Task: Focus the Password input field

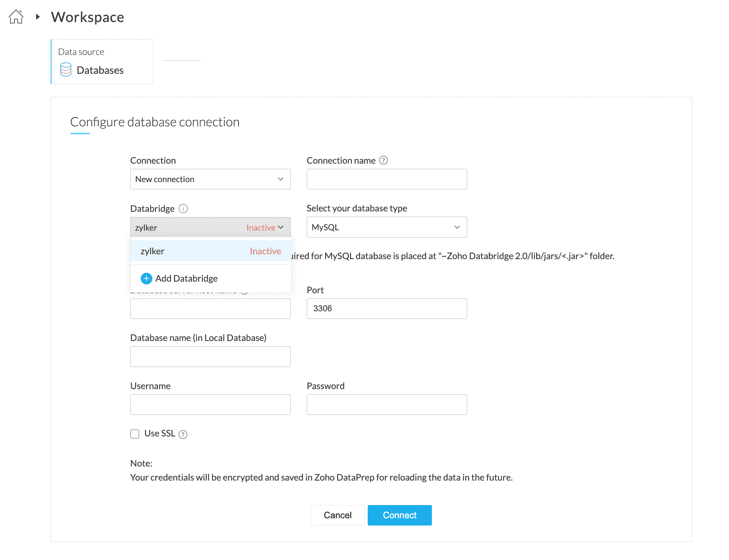Action: click(x=387, y=404)
